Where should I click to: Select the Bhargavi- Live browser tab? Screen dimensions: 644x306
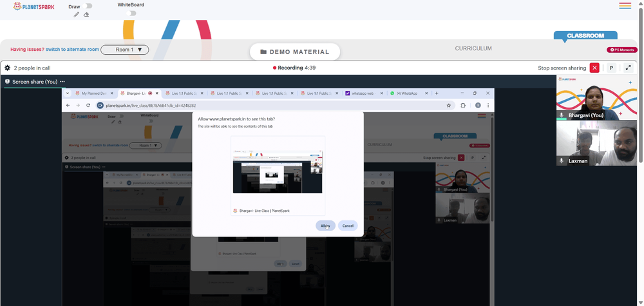coord(139,93)
